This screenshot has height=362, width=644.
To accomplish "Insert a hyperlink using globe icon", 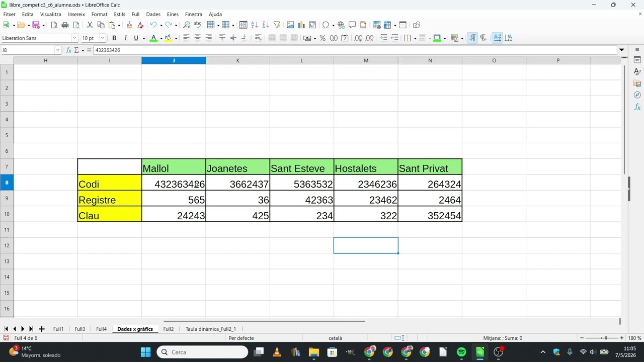I will pos(341,25).
